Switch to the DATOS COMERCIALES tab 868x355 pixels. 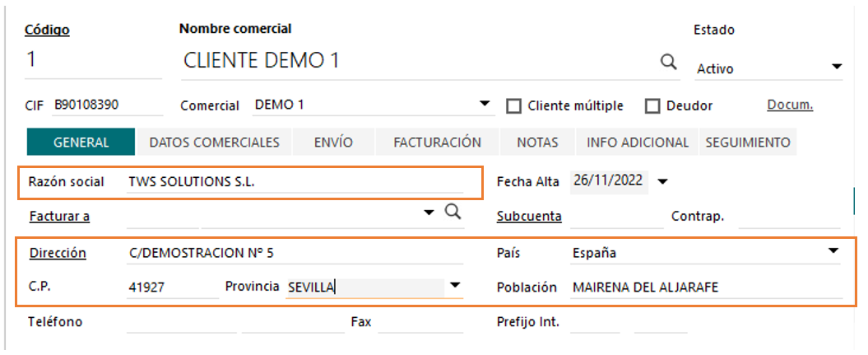[214, 142]
